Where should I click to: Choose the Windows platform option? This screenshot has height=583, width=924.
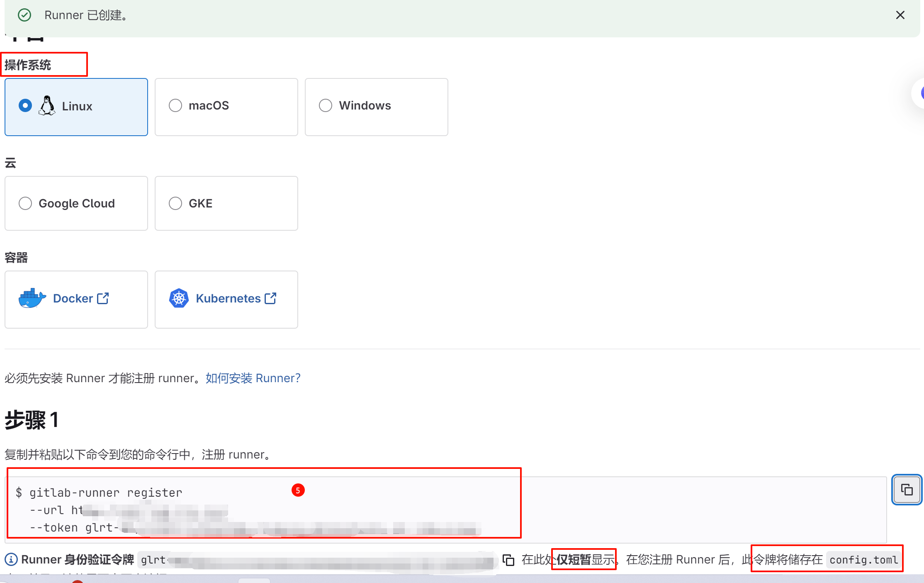click(x=326, y=105)
